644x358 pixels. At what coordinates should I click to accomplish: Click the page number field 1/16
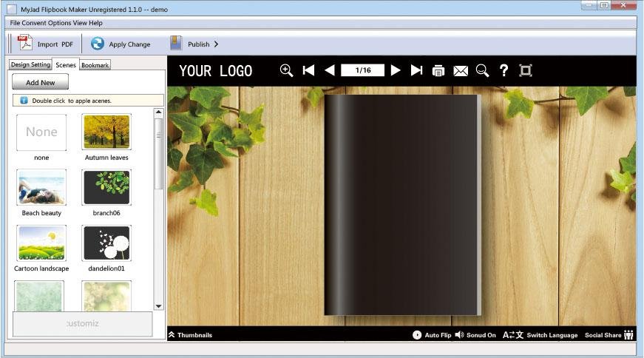pos(362,70)
